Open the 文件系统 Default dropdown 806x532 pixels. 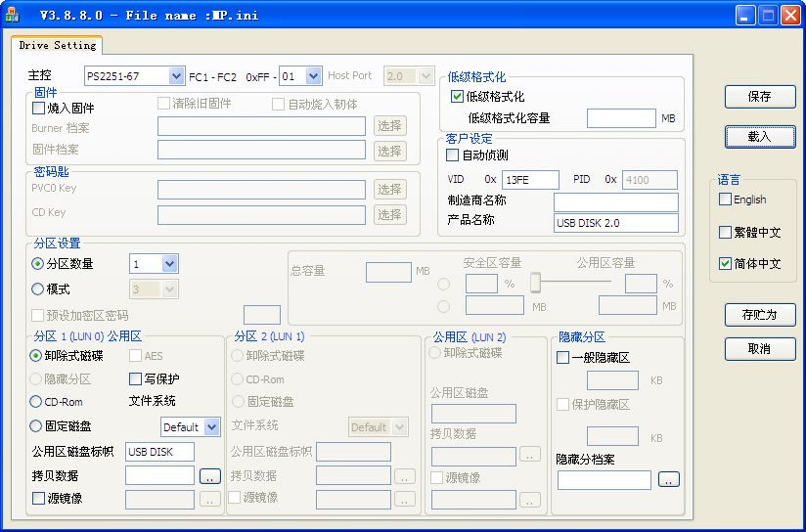point(212,427)
